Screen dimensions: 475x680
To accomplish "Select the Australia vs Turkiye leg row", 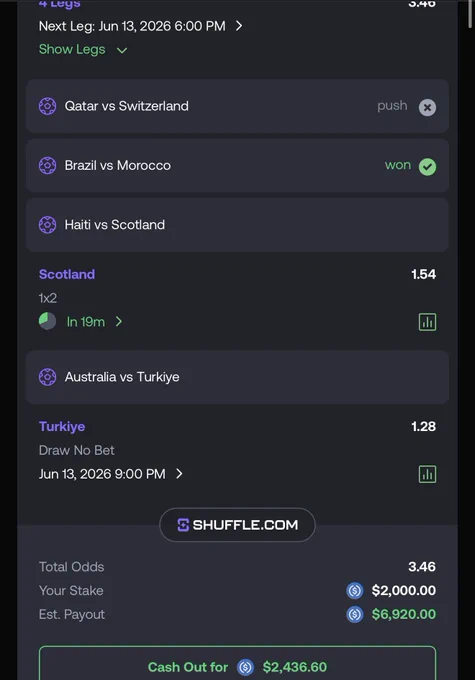I will click(x=237, y=377).
